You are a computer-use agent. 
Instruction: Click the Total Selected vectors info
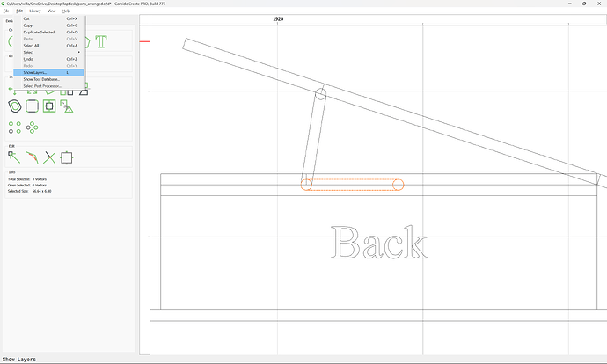[x=27, y=179]
